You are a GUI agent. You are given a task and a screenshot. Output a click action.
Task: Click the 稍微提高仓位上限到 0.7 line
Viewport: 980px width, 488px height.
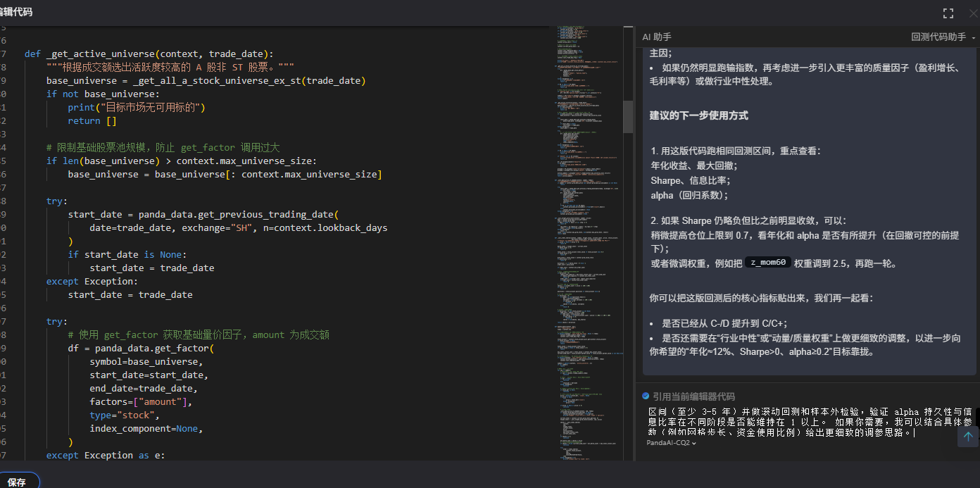tap(804, 242)
